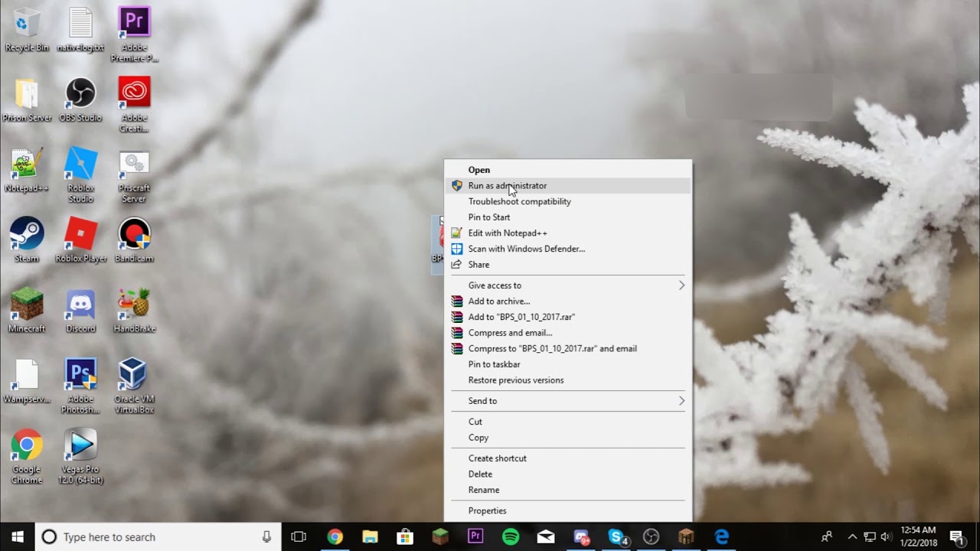Viewport: 980px width, 551px height.
Task: Click the Task View taskbar button
Action: coord(299,536)
